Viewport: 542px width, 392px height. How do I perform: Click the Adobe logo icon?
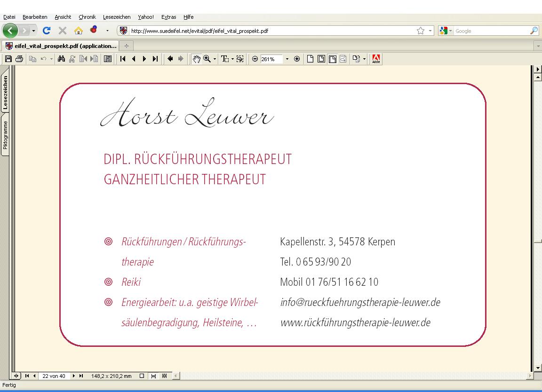(376, 59)
